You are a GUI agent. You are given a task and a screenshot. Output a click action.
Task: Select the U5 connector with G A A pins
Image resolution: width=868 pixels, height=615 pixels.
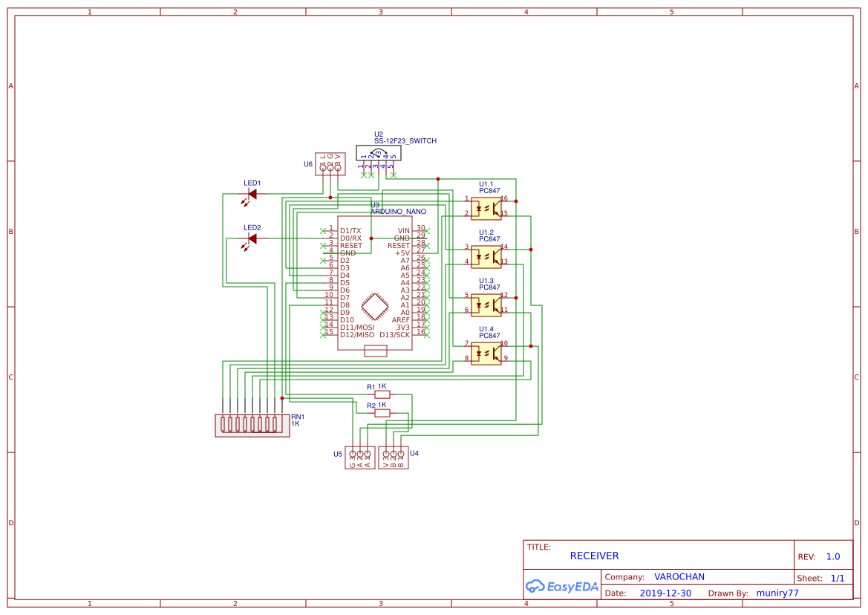pyautogui.click(x=359, y=456)
